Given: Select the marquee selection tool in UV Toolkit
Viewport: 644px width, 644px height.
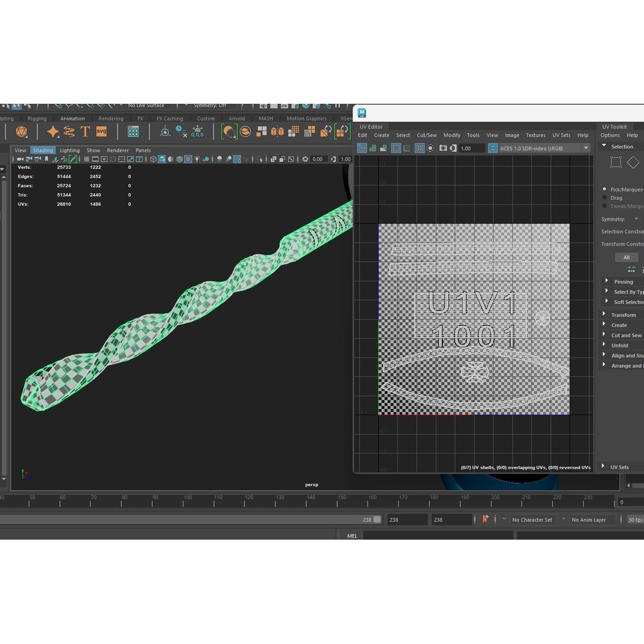Looking at the screenshot, I should point(616,162).
